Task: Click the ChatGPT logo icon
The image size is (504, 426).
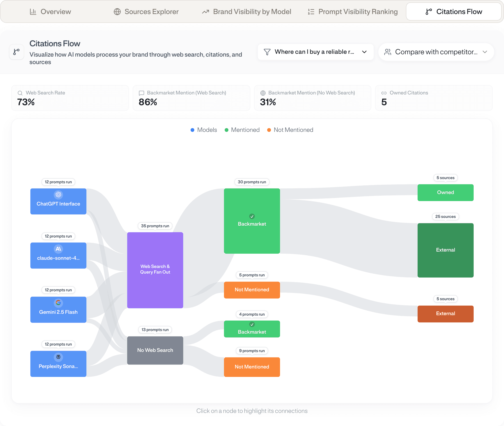Action: (x=58, y=195)
